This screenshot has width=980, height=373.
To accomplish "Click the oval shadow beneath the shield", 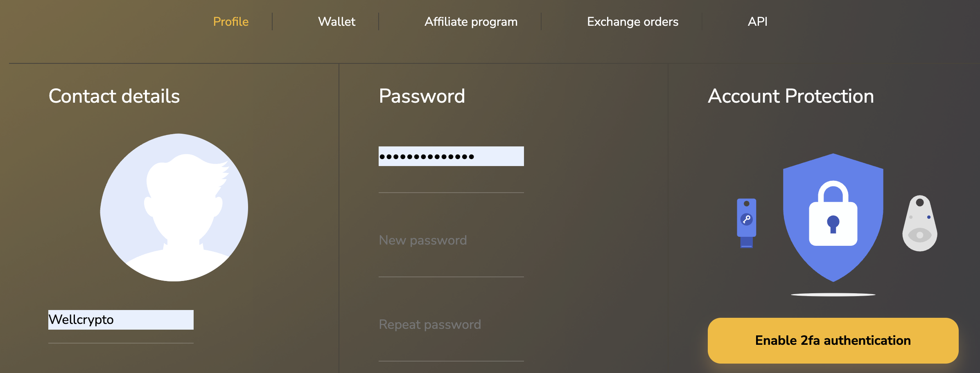I will pos(833,294).
